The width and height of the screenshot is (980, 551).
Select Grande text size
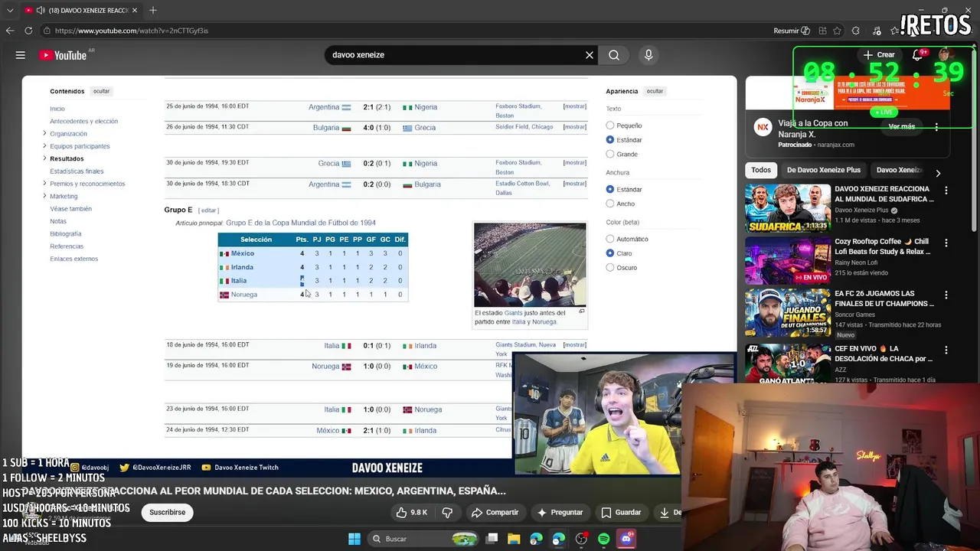(x=610, y=155)
